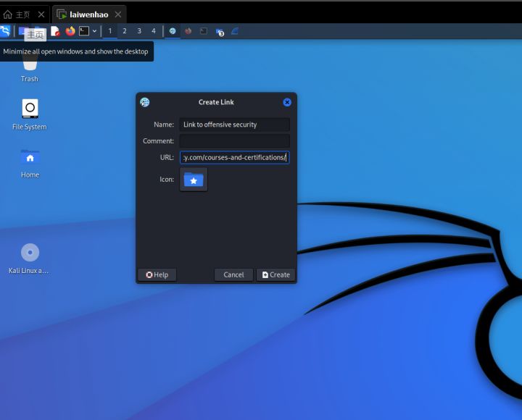The image size is (522, 420).
Task: Switch to workspace 3
Action: pos(139,31)
